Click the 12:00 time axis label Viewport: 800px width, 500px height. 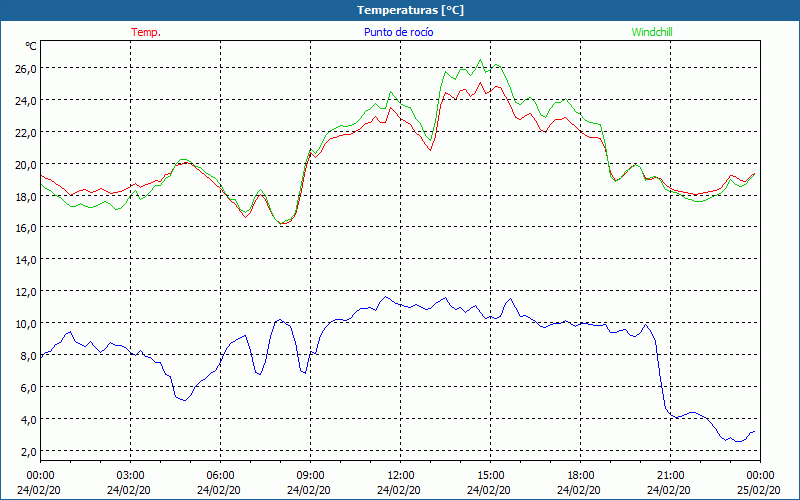[401, 476]
